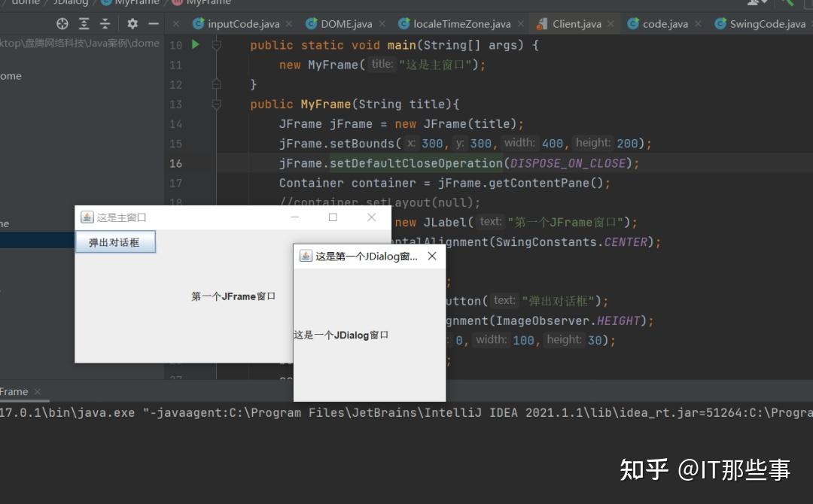Maximize the 这是主窗口 JFrame window
This screenshot has width=813, height=504.
click(x=333, y=217)
